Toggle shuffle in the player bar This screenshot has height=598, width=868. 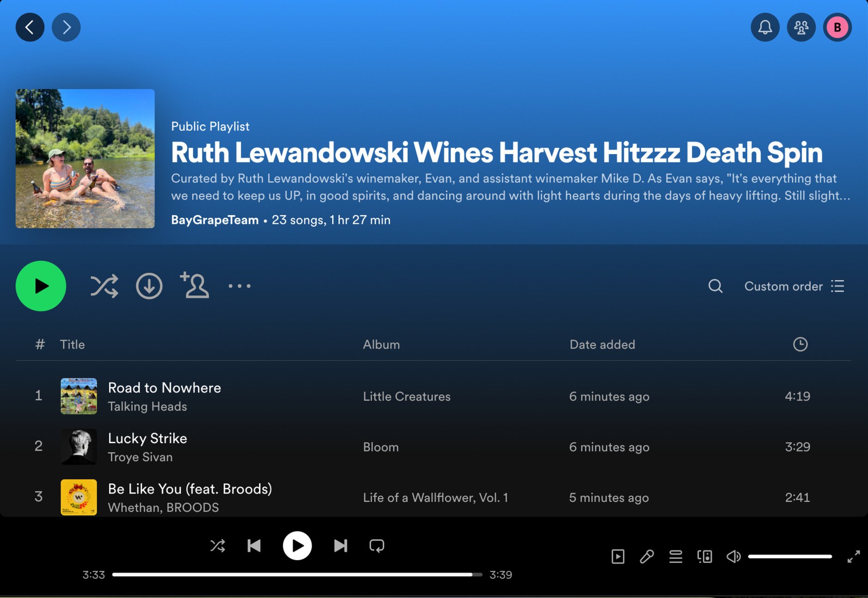(218, 546)
